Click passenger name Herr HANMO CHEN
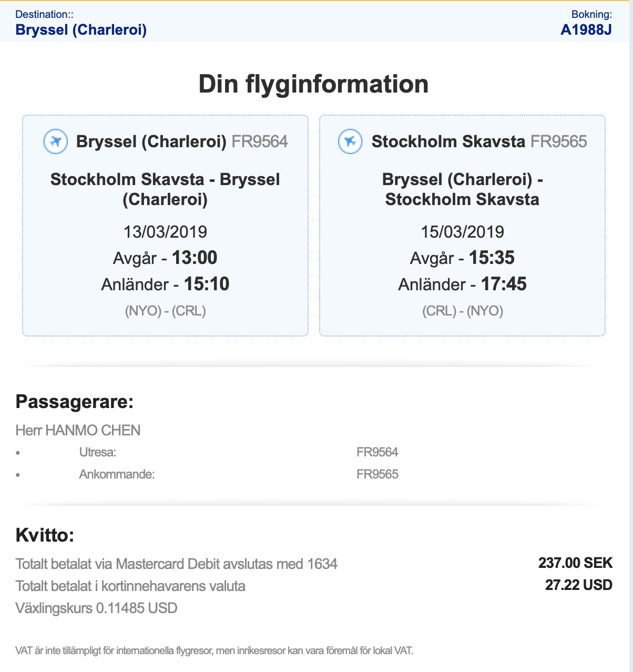The width and height of the screenshot is (633, 672). tap(78, 430)
